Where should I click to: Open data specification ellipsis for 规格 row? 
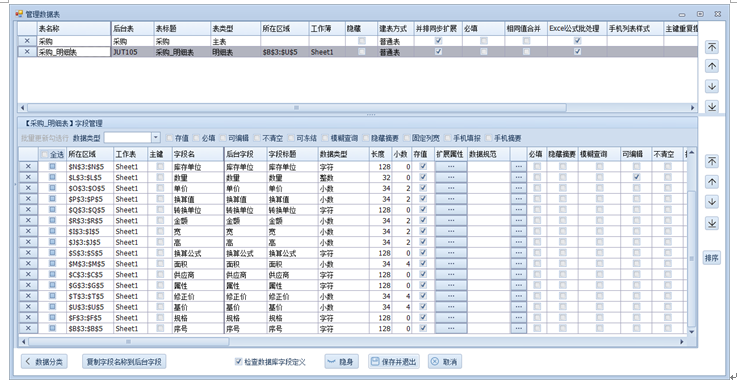518,318
